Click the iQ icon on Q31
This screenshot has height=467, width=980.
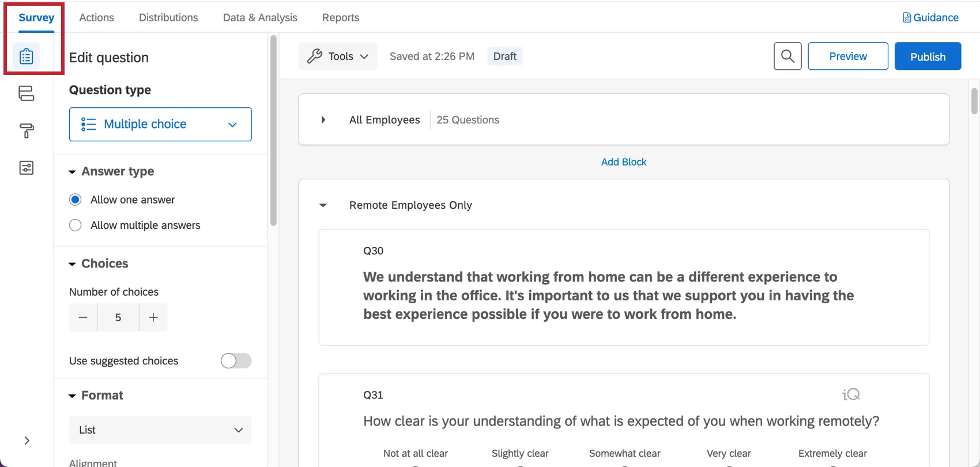click(x=851, y=394)
